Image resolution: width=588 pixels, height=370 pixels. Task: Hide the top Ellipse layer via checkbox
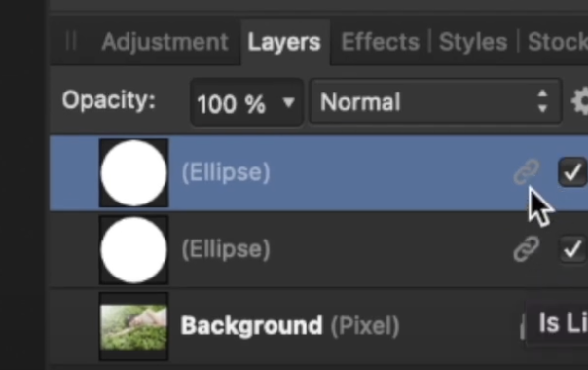pyautogui.click(x=572, y=172)
